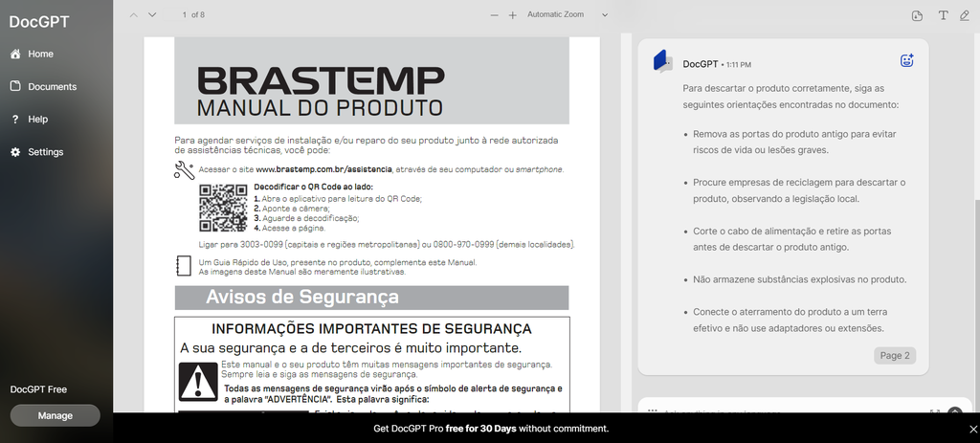This screenshot has height=443, width=980.
Task: Click the wrench tools icon in the manual
Action: pyautogui.click(x=184, y=170)
